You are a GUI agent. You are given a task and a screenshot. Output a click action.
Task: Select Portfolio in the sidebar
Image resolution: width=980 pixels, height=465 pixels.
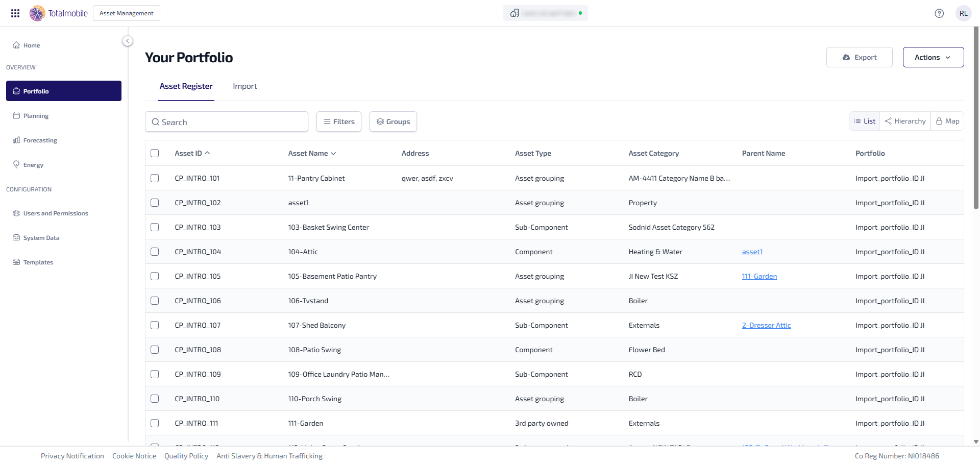(x=64, y=91)
